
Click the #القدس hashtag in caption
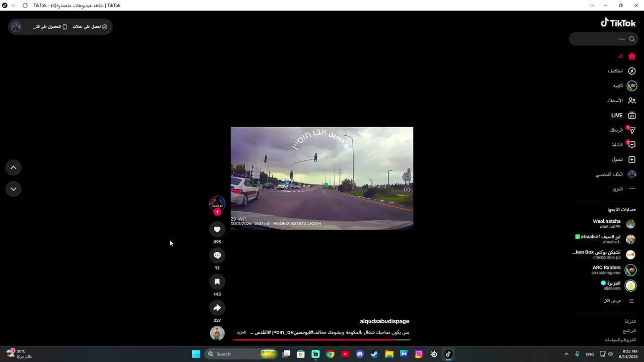(263, 332)
